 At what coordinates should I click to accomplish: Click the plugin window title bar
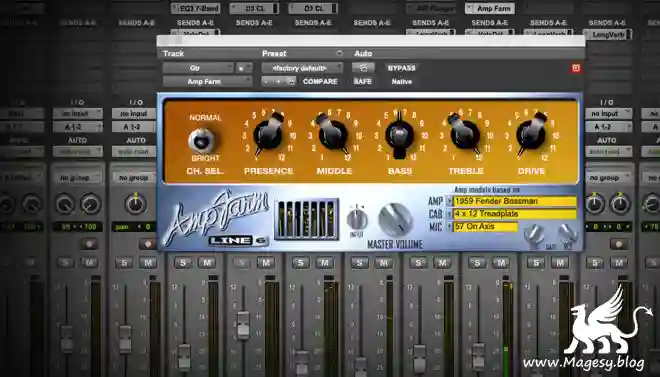[x=371, y=41]
